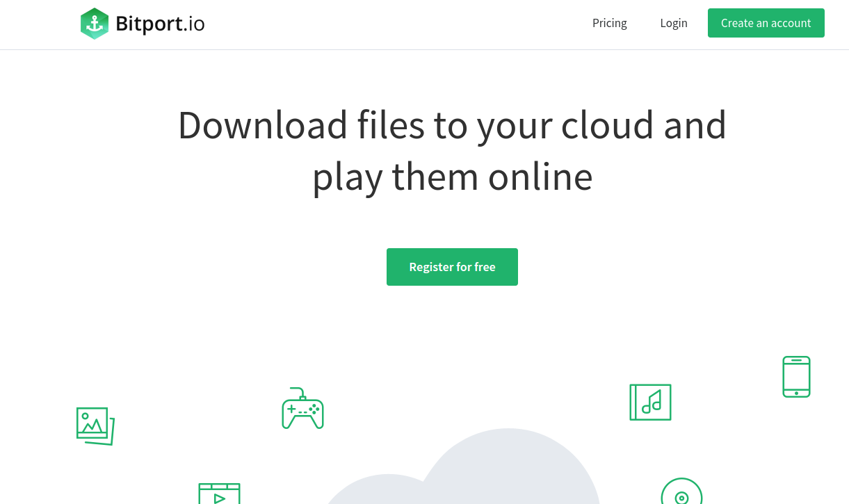Click the music notes icon
The image size is (849, 504).
(x=650, y=402)
